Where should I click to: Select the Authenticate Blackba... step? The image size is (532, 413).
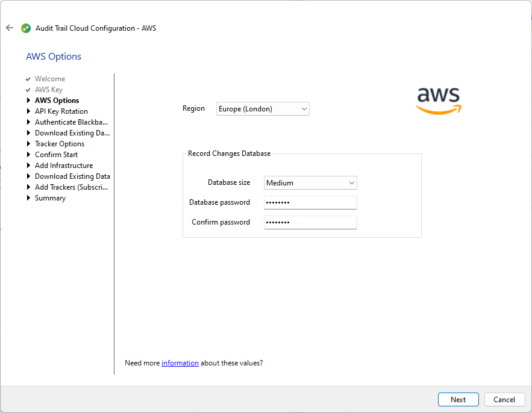click(71, 122)
